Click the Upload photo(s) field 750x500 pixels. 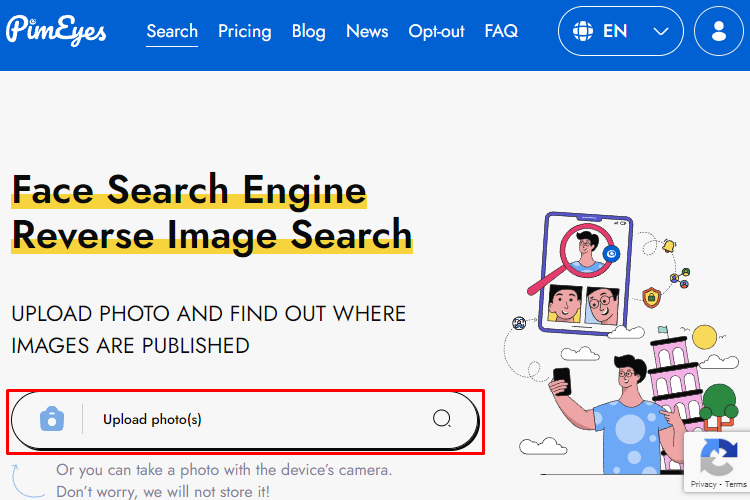(x=245, y=421)
